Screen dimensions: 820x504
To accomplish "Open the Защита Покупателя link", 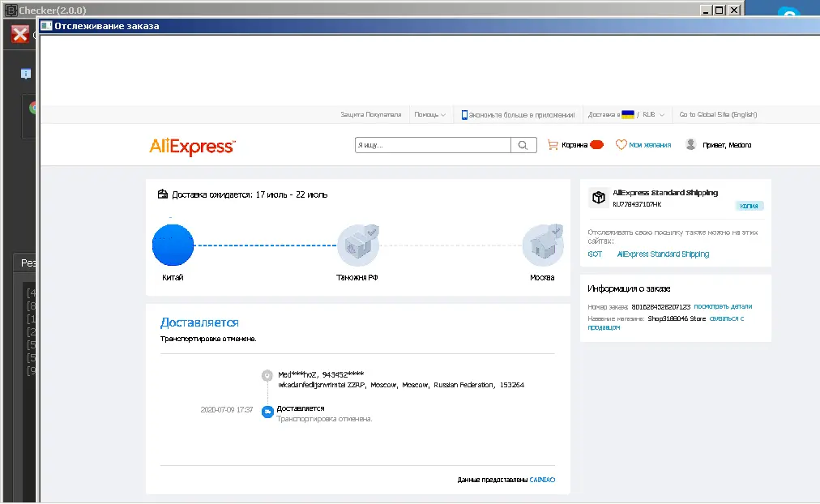I will [371, 114].
